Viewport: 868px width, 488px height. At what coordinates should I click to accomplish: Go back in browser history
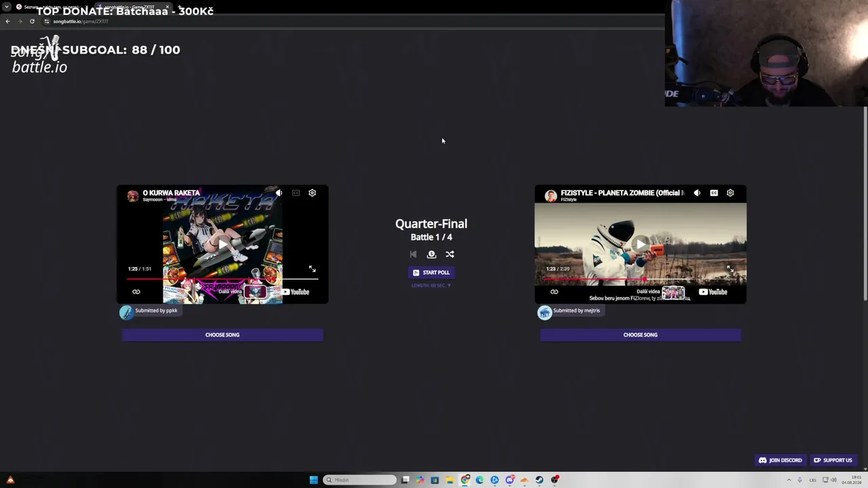[x=7, y=21]
